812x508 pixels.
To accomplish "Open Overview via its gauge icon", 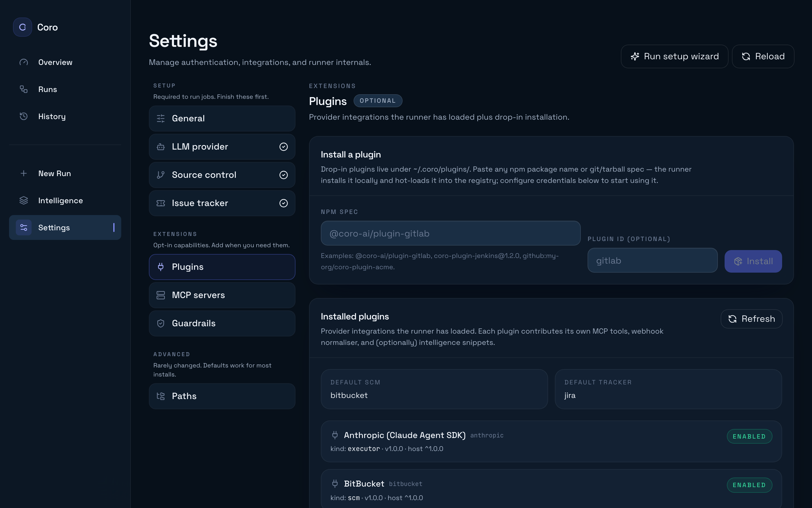I will click(23, 62).
